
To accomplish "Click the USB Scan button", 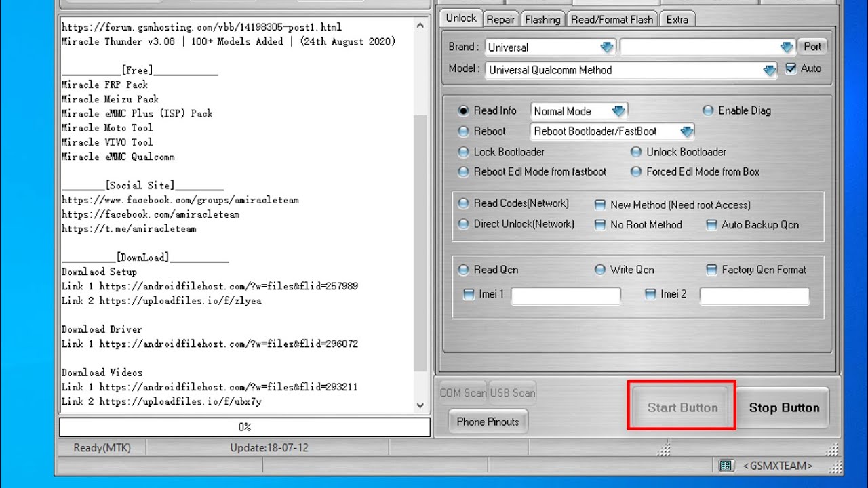I will (513, 392).
